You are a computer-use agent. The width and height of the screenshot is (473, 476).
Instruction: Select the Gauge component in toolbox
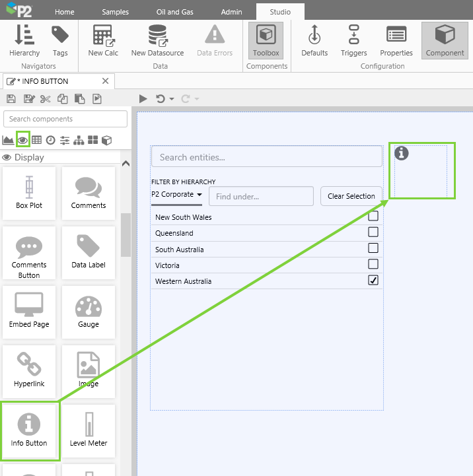[88, 311]
